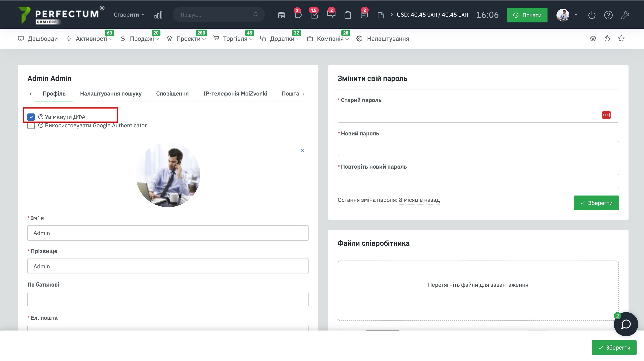The image size is (644, 361).
Task: Click the calendar icon in top bar
Action: [x=281, y=15]
